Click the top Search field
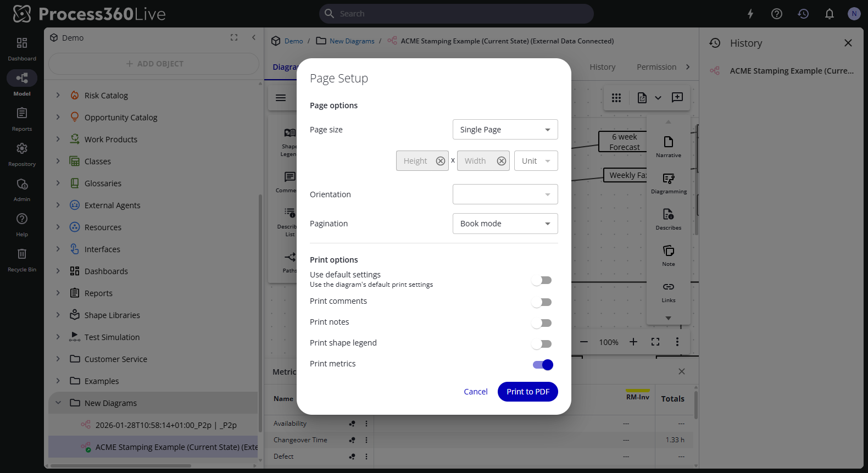Image resolution: width=868 pixels, height=473 pixels. pyautogui.click(x=457, y=14)
